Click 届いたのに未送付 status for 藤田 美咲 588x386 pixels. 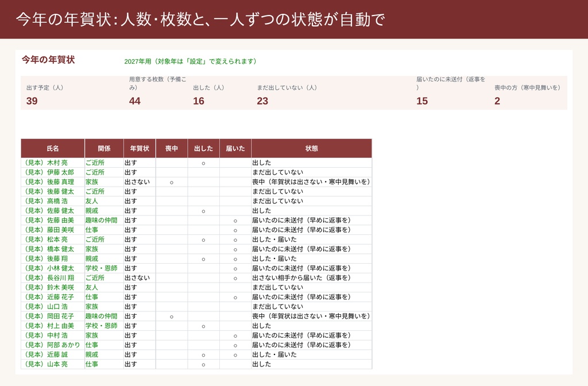point(301,230)
